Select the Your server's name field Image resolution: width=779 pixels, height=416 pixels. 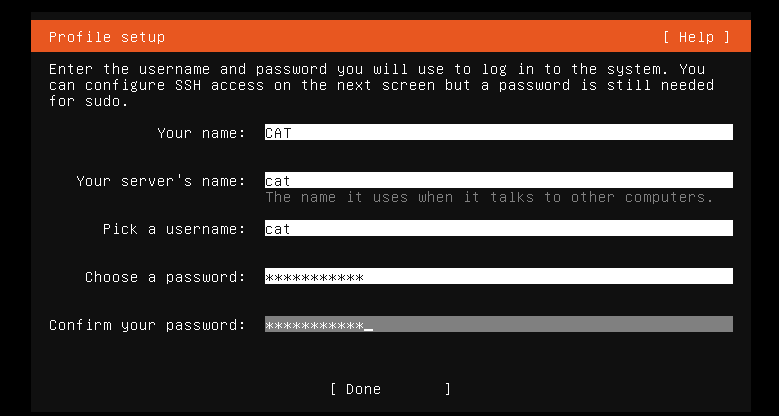click(498, 180)
